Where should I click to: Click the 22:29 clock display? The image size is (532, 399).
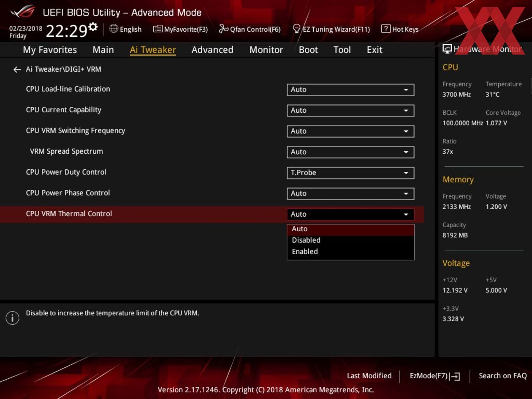pyautogui.click(x=66, y=31)
